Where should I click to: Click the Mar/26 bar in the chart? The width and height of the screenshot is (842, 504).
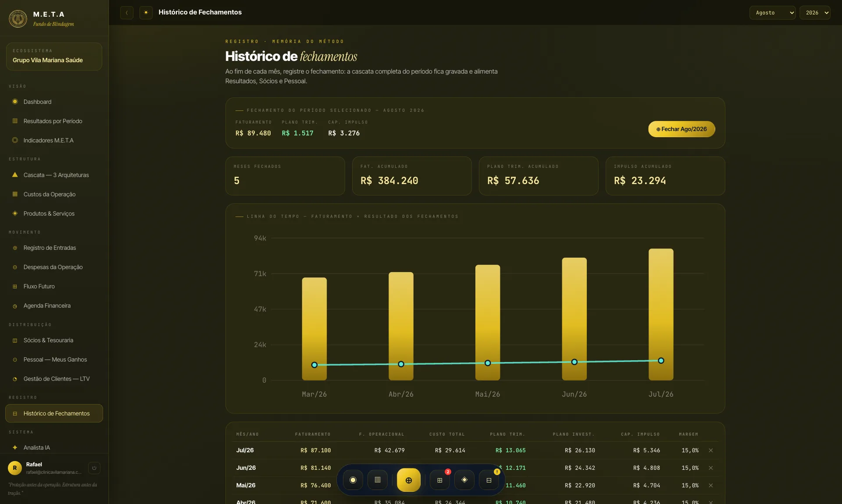point(314,329)
